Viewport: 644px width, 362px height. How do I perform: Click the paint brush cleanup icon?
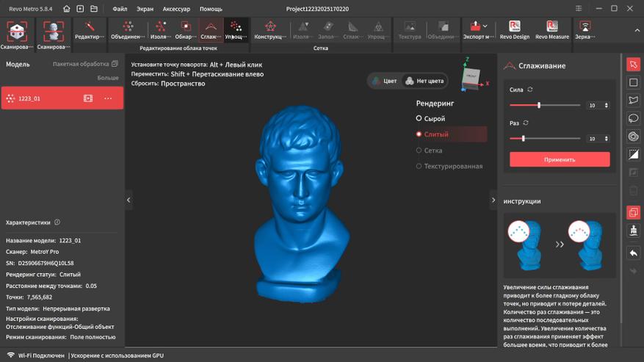633,231
